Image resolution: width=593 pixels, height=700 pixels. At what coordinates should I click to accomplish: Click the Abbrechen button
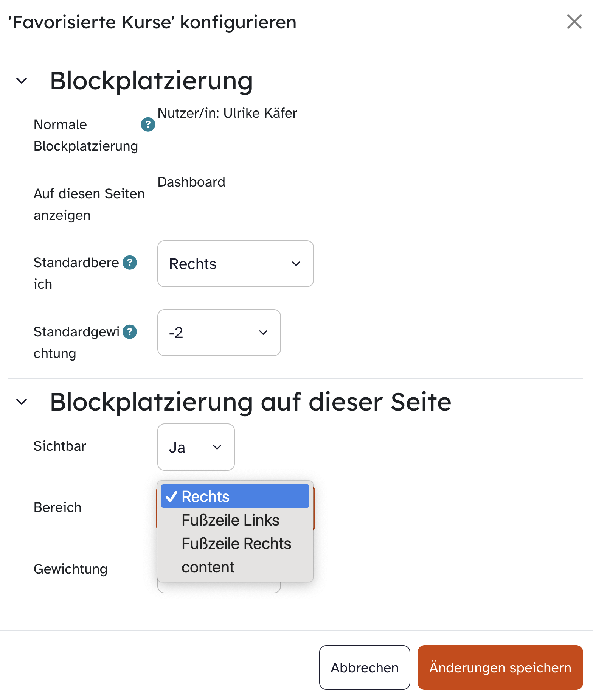click(365, 667)
